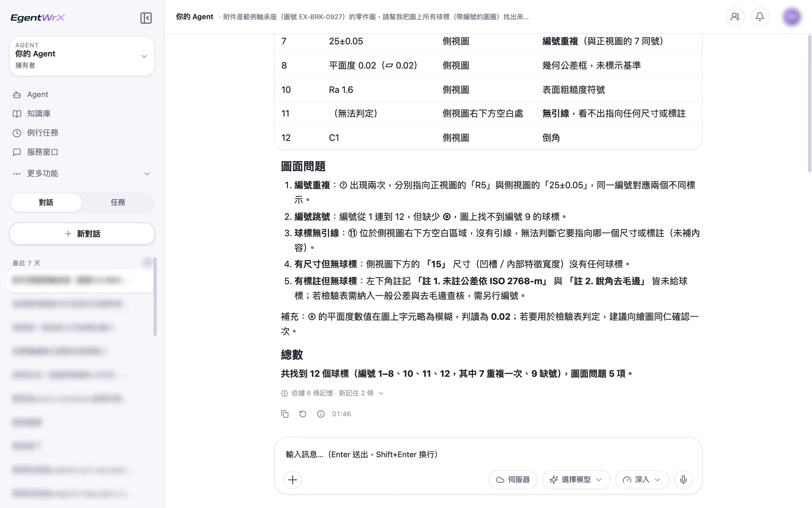Open the user avatar menu
Image resolution: width=812 pixels, height=508 pixels.
pyautogui.click(x=792, y=17)
